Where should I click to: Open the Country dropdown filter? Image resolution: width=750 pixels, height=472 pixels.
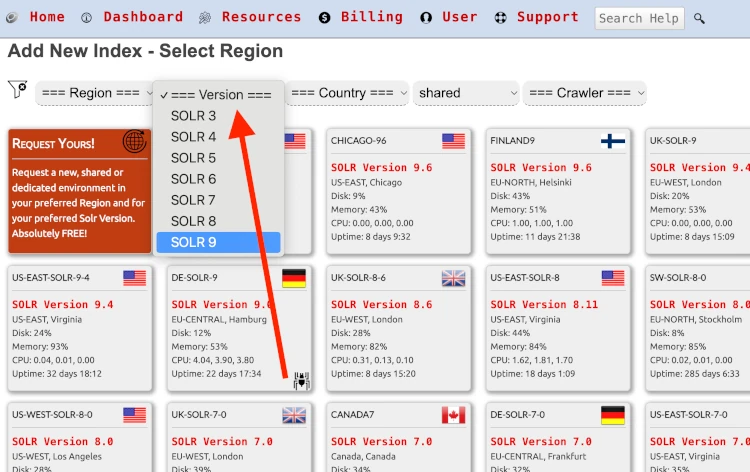pyautogui.click(x=347, y=93)
